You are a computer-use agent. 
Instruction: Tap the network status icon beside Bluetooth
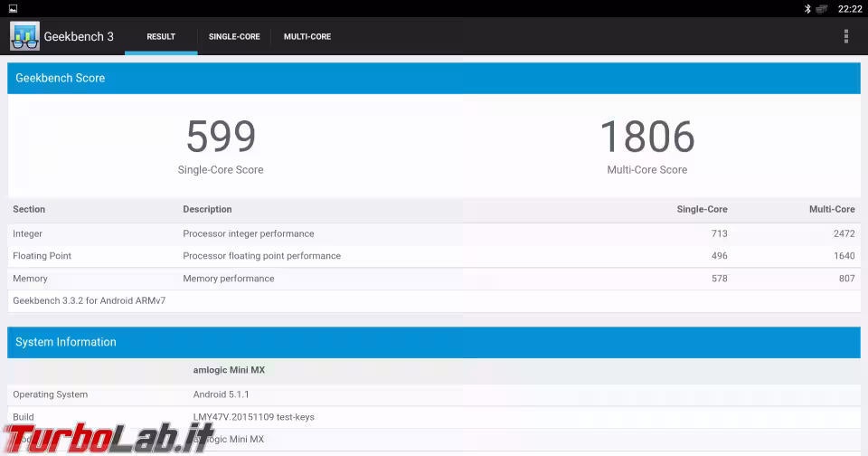[x=822, y=8]
